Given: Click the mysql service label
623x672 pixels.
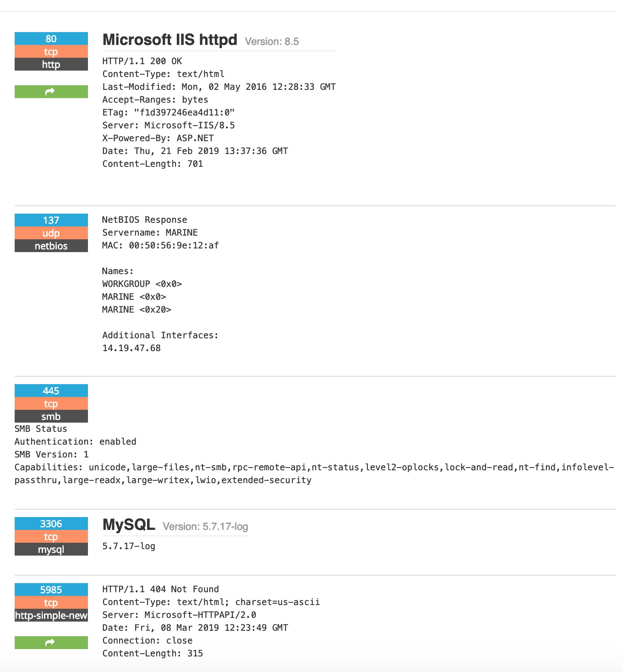Looking at the screenshot, I should [51, 549].
